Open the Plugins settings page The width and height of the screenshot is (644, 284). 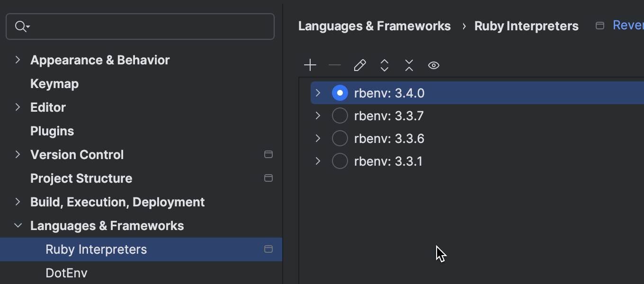(x=52, y=131)
